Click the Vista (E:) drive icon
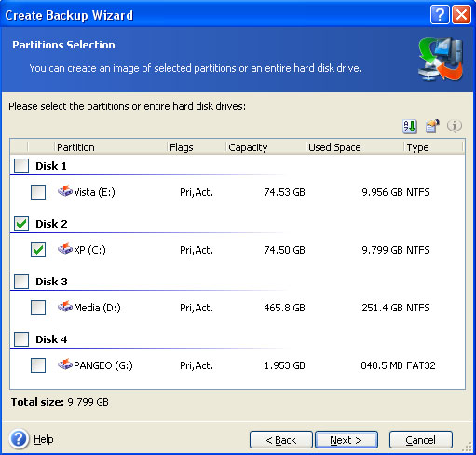The height and width of the screenshot is (455, 476). point(65,191)
